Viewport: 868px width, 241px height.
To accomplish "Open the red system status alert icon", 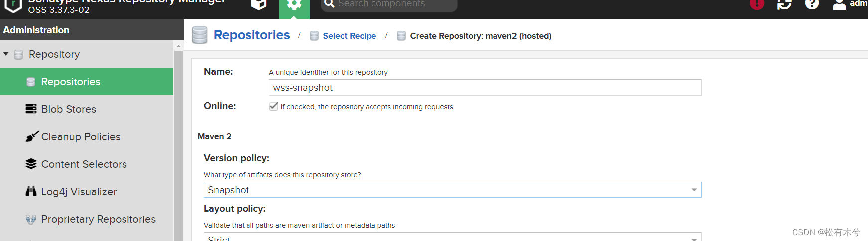I will point(757,4).
